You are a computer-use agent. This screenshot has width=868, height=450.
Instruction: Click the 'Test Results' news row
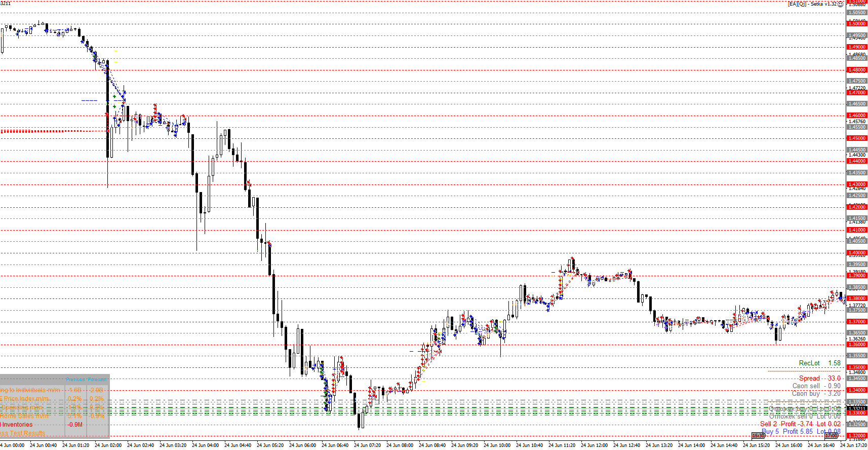[x=22, y=433]
